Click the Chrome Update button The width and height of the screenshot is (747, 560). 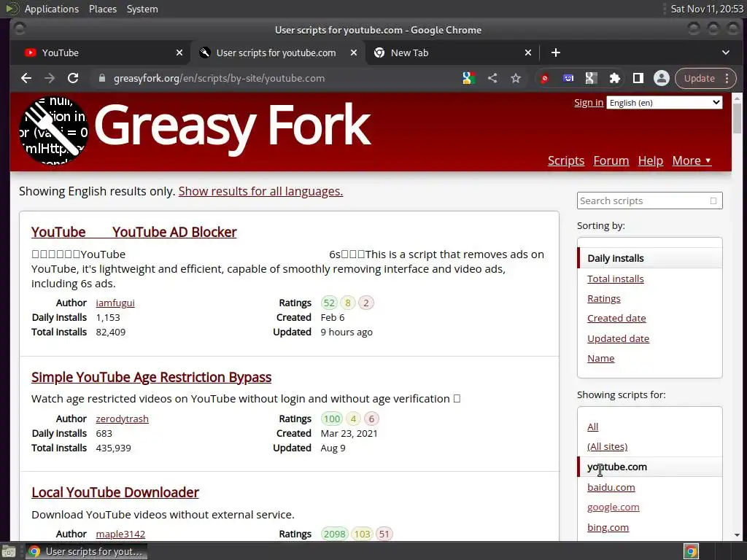(x=700, y=78)
